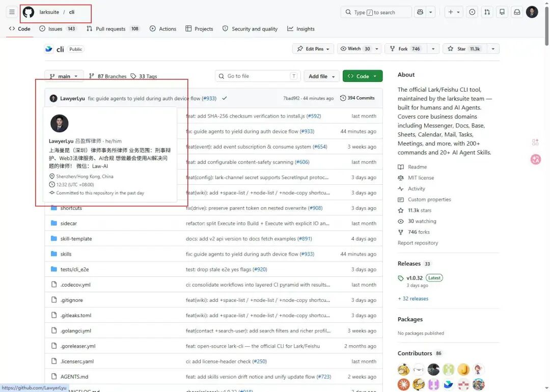Image resolution: width=550 pixels, height=392 pixels.
Task: Open the user profile avatar menu
Action: pos(532,12)
